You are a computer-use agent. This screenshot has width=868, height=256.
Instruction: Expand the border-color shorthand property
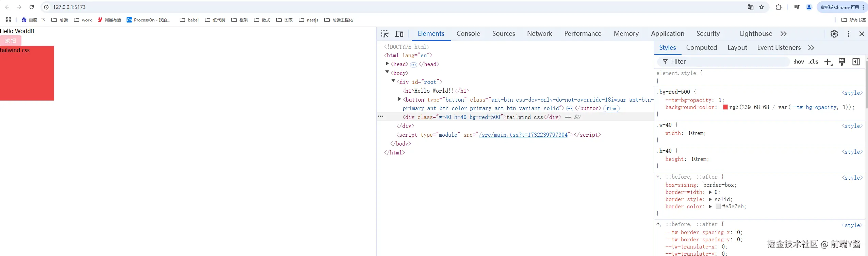click(710, 207)
